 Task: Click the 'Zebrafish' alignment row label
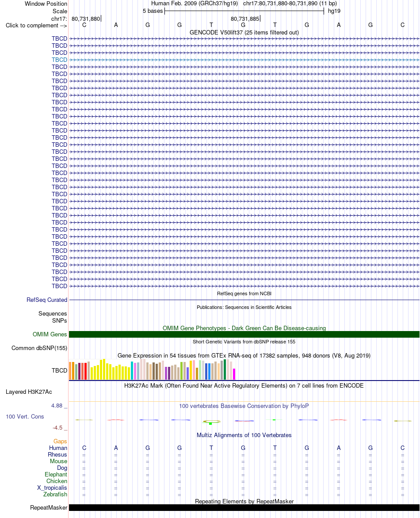55,495
